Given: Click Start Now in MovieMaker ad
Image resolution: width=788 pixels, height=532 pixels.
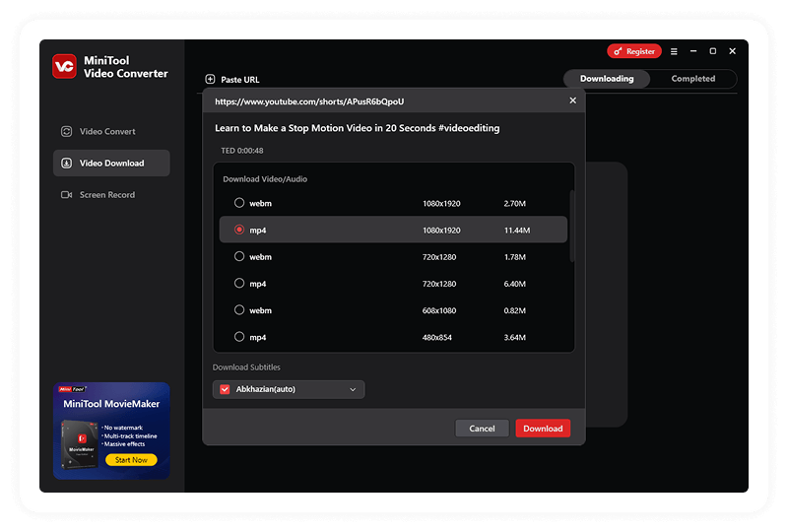Looking at the screenshot, I should (x=131, y=460).
